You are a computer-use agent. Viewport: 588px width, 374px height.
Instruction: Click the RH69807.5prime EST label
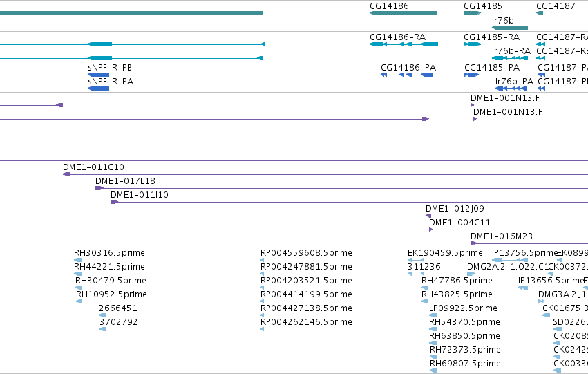(x=466, y=364)
